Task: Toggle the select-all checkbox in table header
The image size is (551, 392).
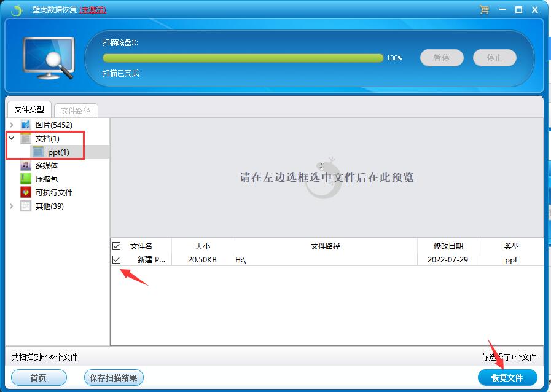Action: click(x=117, y=246)
